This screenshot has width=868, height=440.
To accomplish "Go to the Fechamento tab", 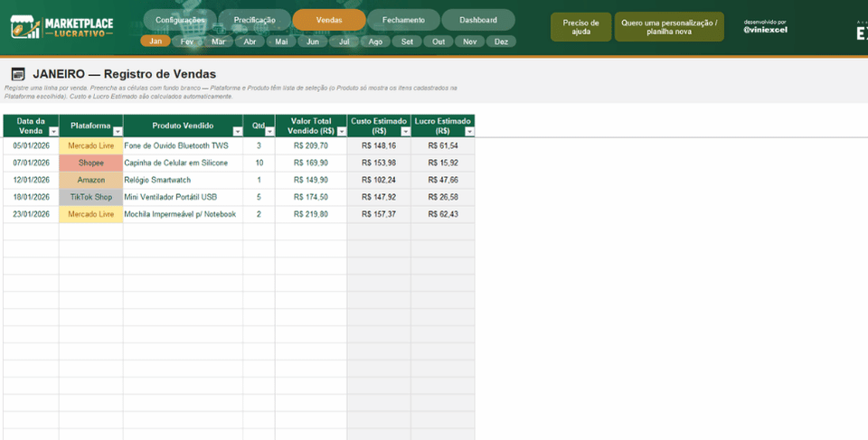I will [403, 20].
